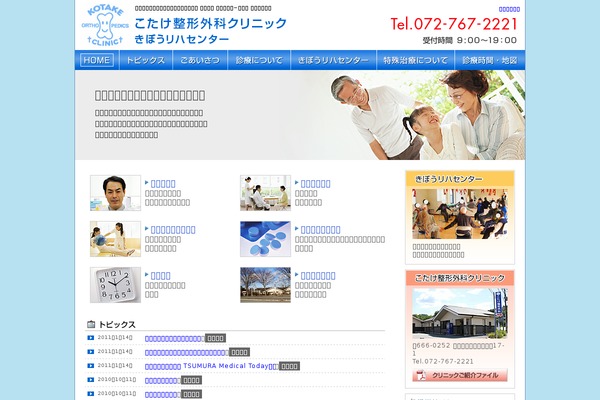Viewport: 600px width, 400px height.
Task: Click the wall clock thumbnail
Action: (x=116, y=285)
